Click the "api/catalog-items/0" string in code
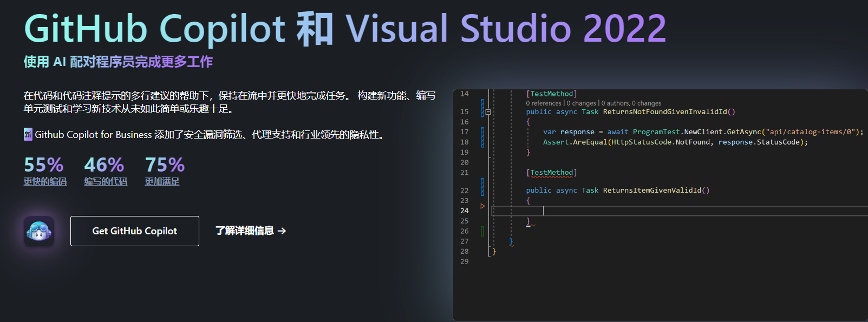Image resolution: width=868 pixels, height=322 pixels. [810, 132]
